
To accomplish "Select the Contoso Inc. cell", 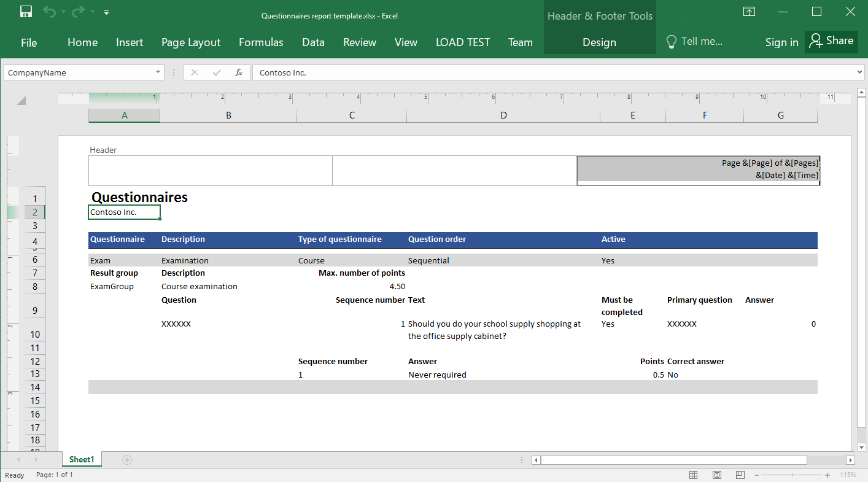I will (x=123, y=212).
